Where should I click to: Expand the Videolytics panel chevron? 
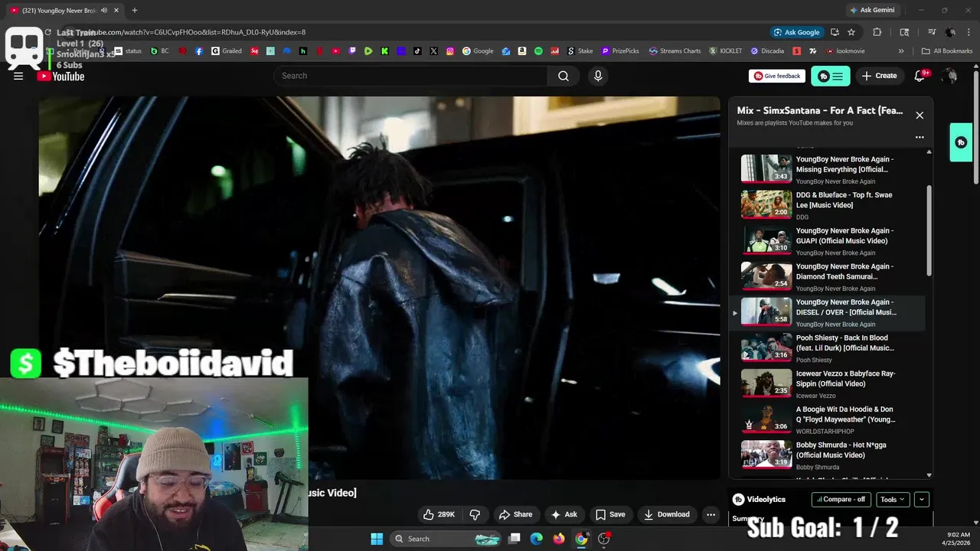(922, 499)
